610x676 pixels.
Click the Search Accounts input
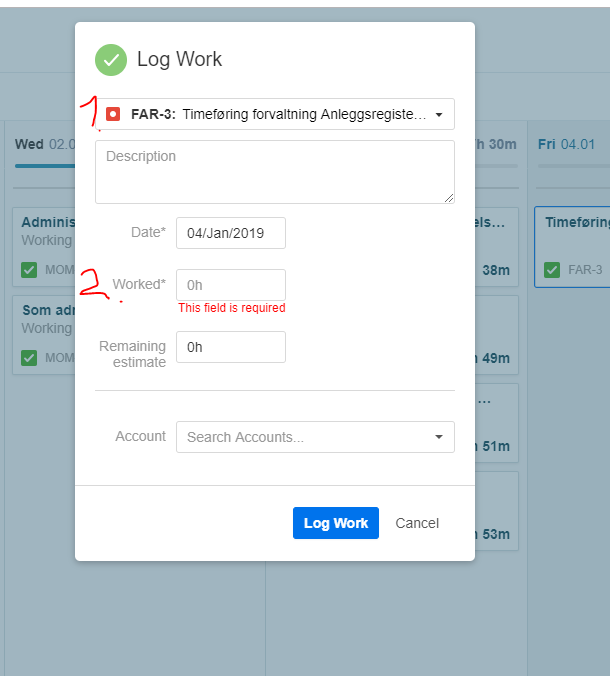[x=315, y=437]
